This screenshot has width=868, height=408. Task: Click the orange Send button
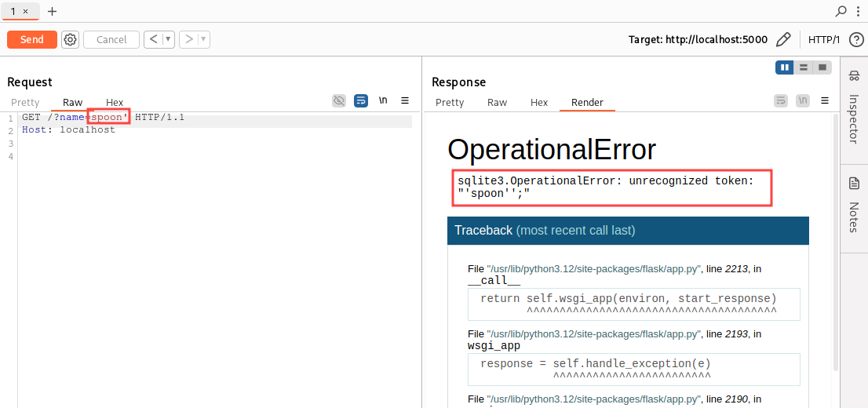pyautogui.click(x=32, y=39)
